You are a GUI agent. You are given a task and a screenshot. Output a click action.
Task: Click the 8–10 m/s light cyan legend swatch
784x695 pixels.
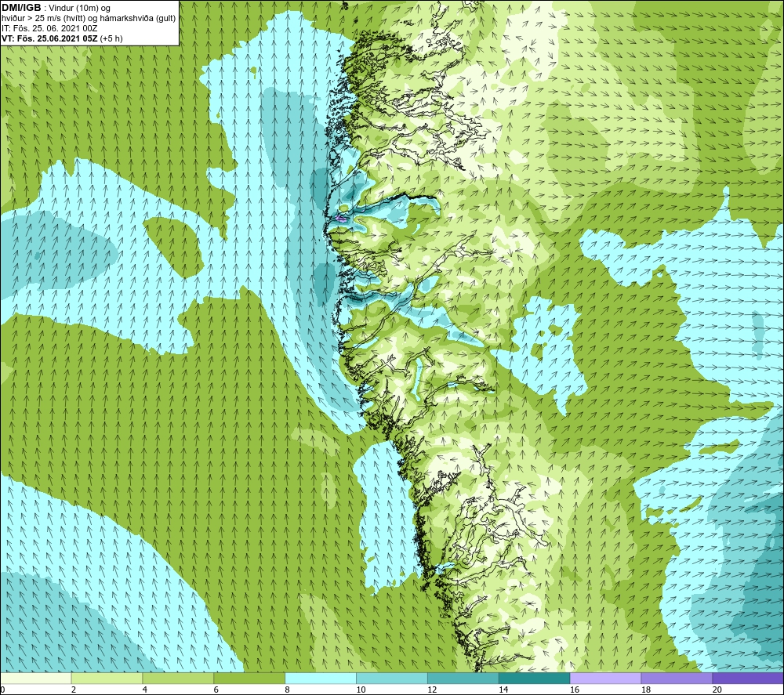coord(321,678)
